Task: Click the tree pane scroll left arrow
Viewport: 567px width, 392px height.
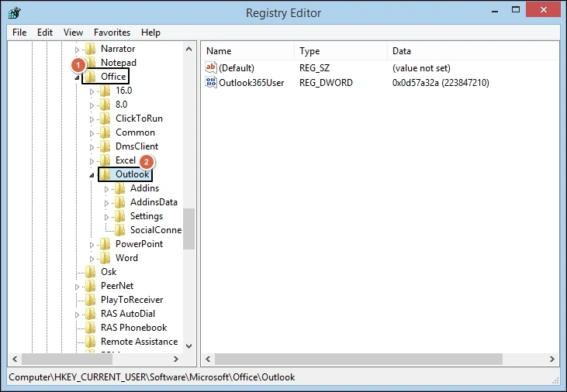Action: point(15,359)
